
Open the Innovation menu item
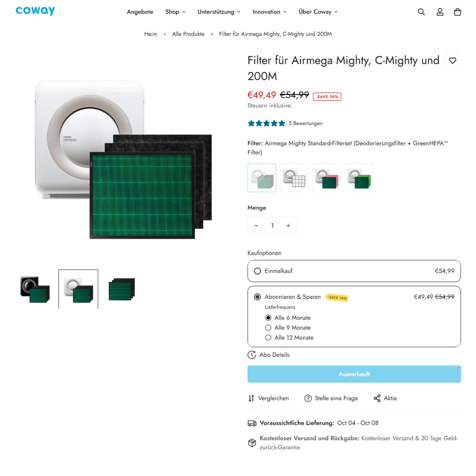[269, 12]
